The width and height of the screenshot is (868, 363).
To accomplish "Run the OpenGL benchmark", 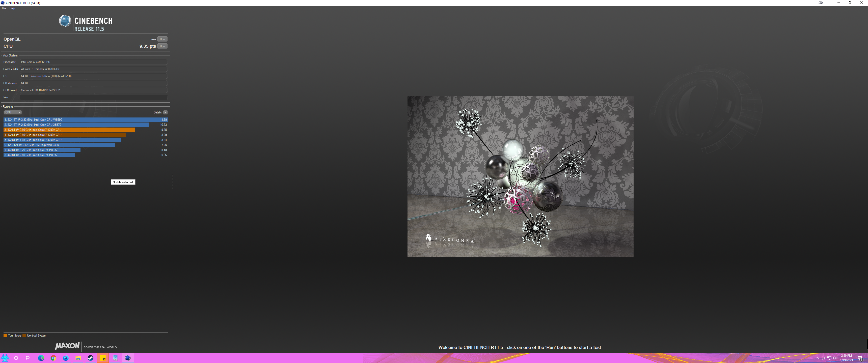I will 162,39.
